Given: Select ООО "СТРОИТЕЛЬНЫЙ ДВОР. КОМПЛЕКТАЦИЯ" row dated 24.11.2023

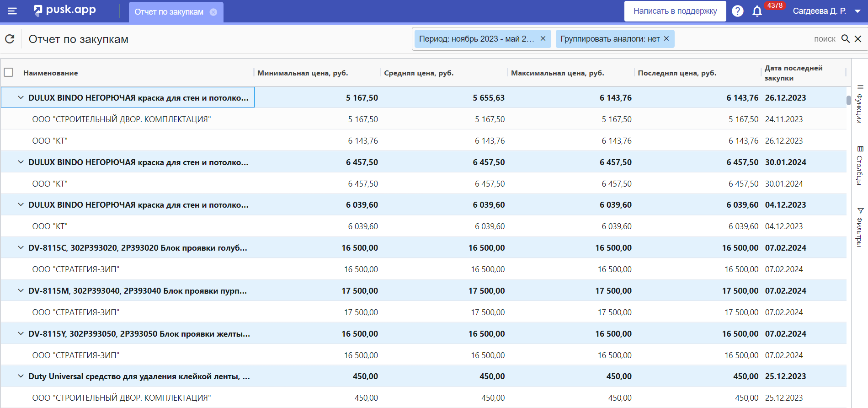Looking at the screenshot, I should point(423,119).
